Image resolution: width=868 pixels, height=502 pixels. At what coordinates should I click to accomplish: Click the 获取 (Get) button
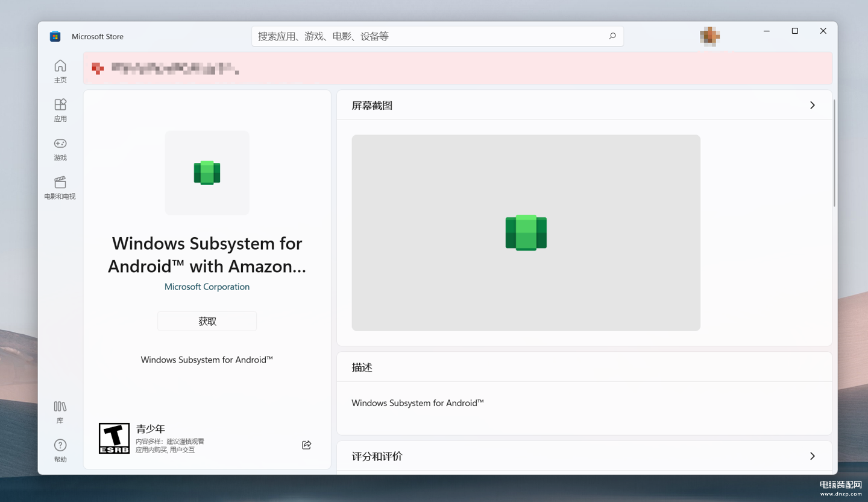[207, 321]
